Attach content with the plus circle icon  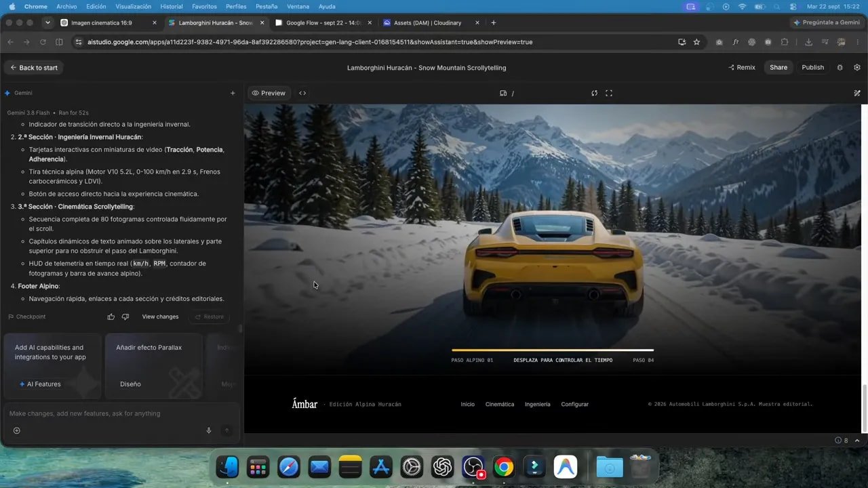click(17, 430)
